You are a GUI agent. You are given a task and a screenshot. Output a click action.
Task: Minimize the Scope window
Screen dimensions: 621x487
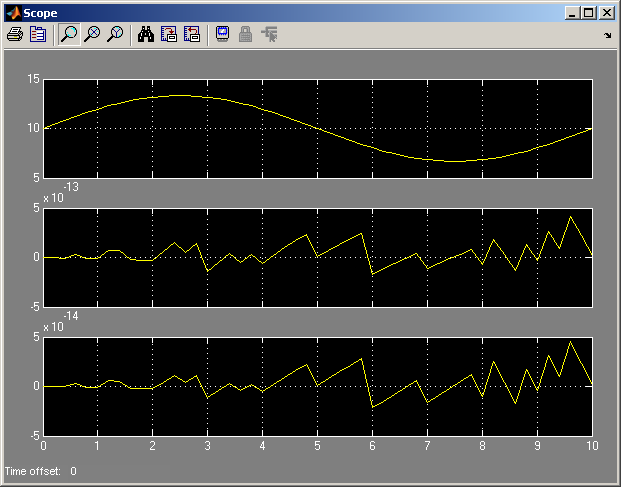click(x=572, y=13)
